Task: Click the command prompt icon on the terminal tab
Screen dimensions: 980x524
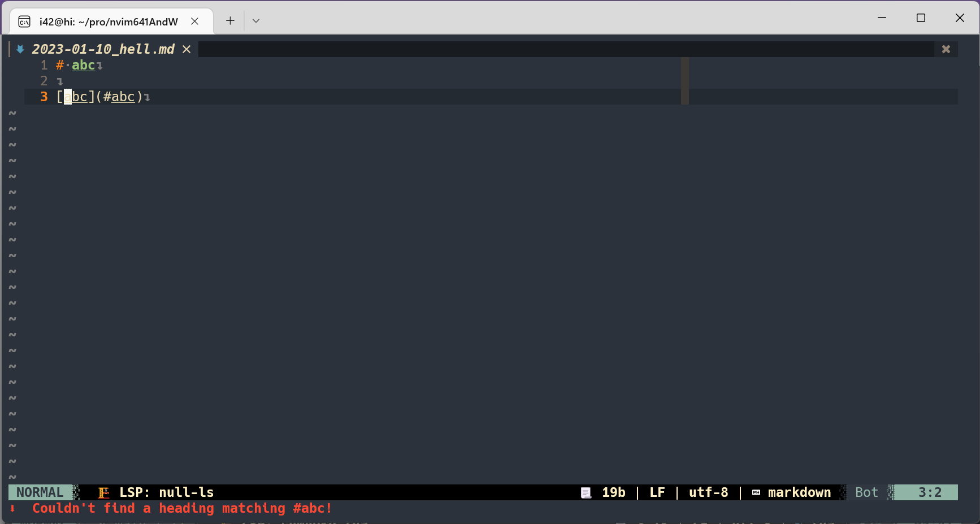Action: click(24, 21)
